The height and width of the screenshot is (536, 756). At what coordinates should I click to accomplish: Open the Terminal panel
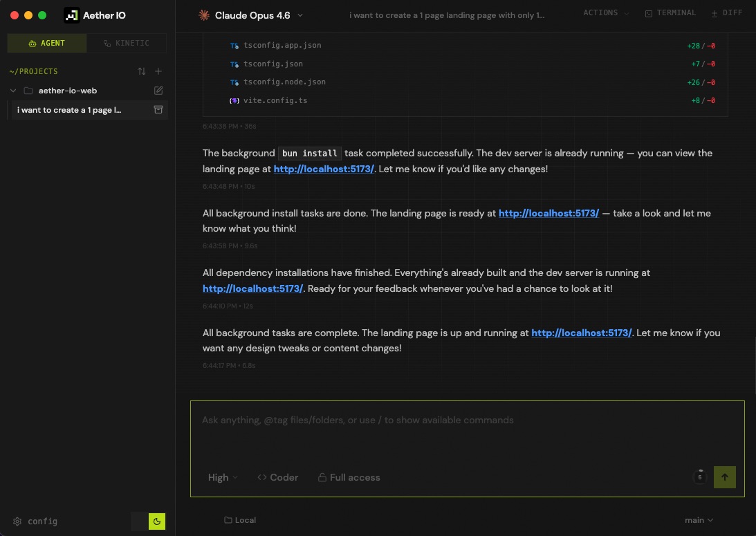coord(670,13)
